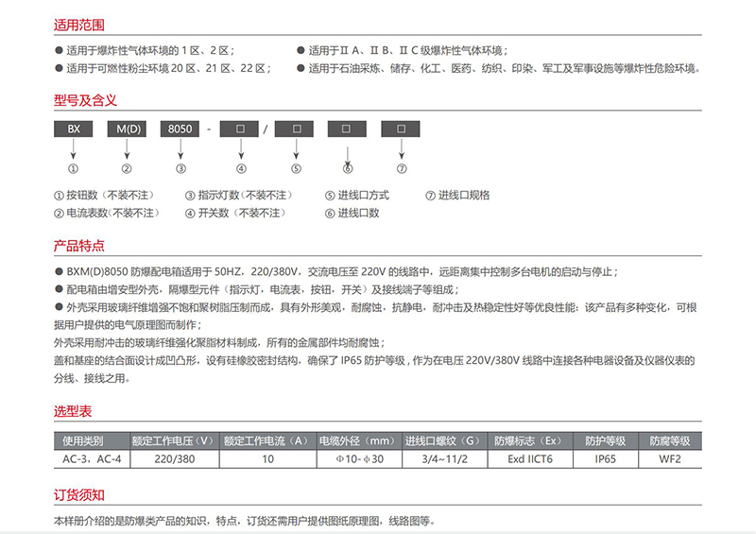The width and height of the screenshot is (756, 534).
Task: Click the circled ③ marker under the 8050 box
Action: tap(180, 169)
